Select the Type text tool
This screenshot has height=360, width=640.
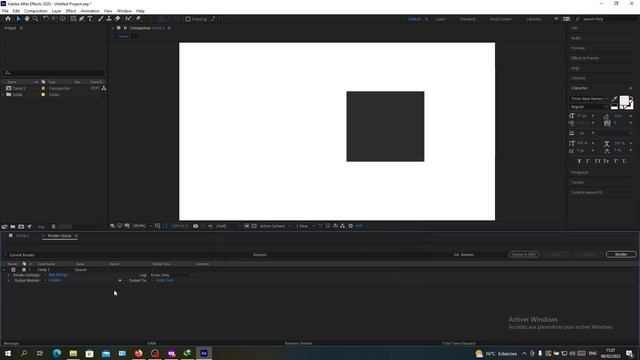coord(90,19)
